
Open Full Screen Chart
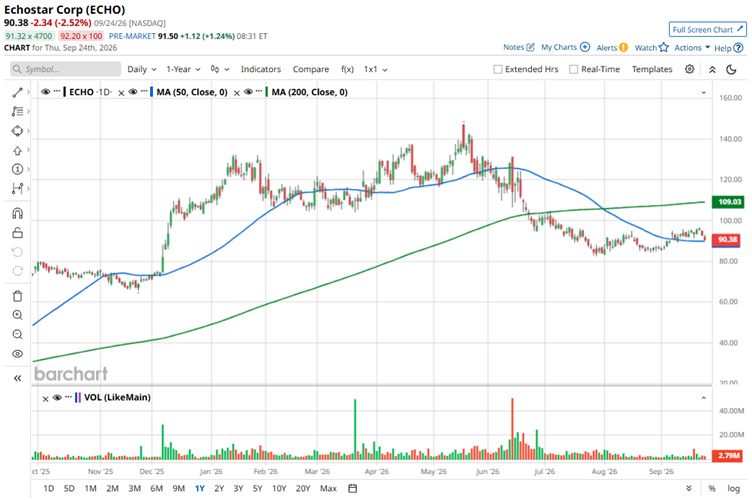707,30
